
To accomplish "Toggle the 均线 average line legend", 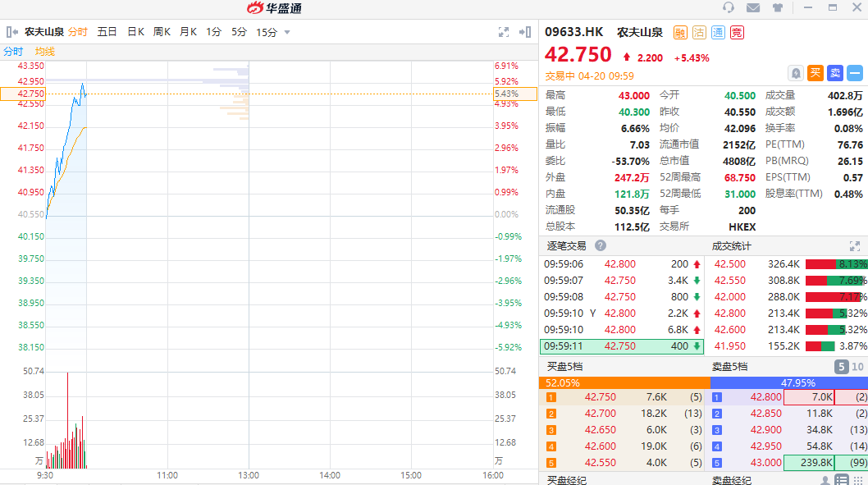I will click(45, 52).
